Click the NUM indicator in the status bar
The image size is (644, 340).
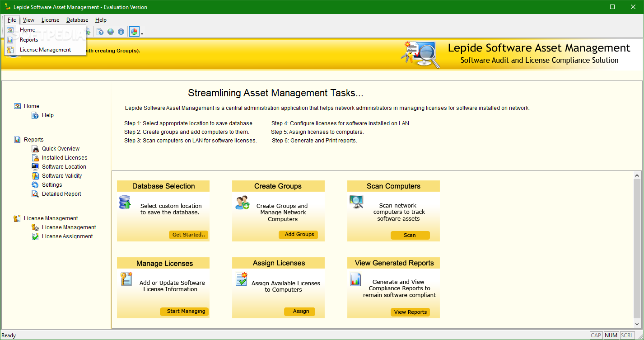(611, 335)
